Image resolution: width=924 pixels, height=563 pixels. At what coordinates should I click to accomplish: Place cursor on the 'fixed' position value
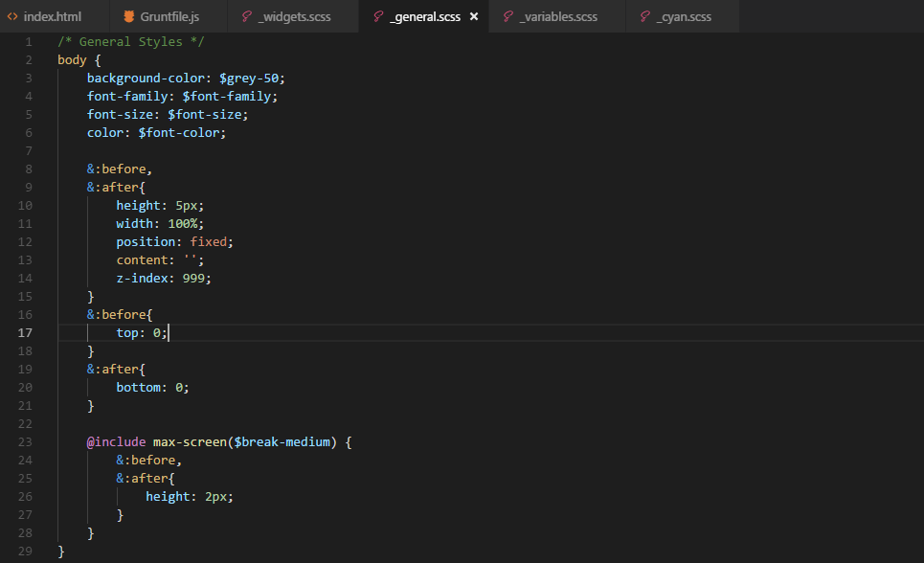click(x=208, y=241)
